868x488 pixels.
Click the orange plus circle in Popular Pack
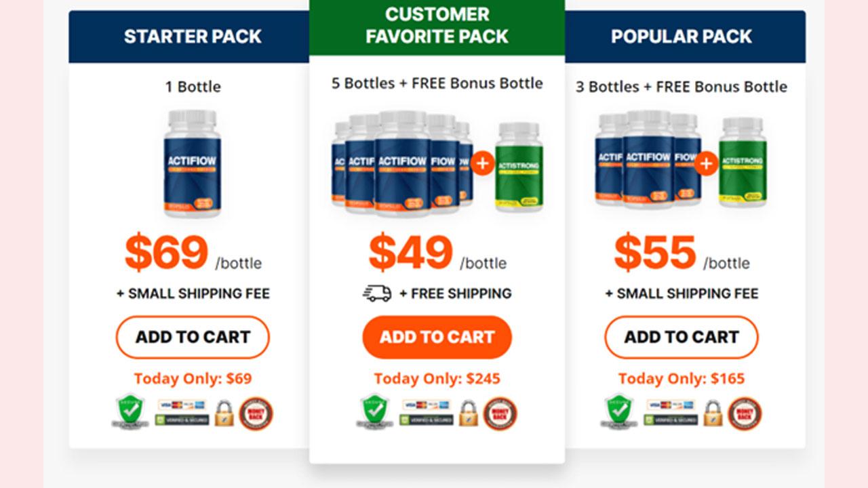pyautogui.click(x=706, y=163)
